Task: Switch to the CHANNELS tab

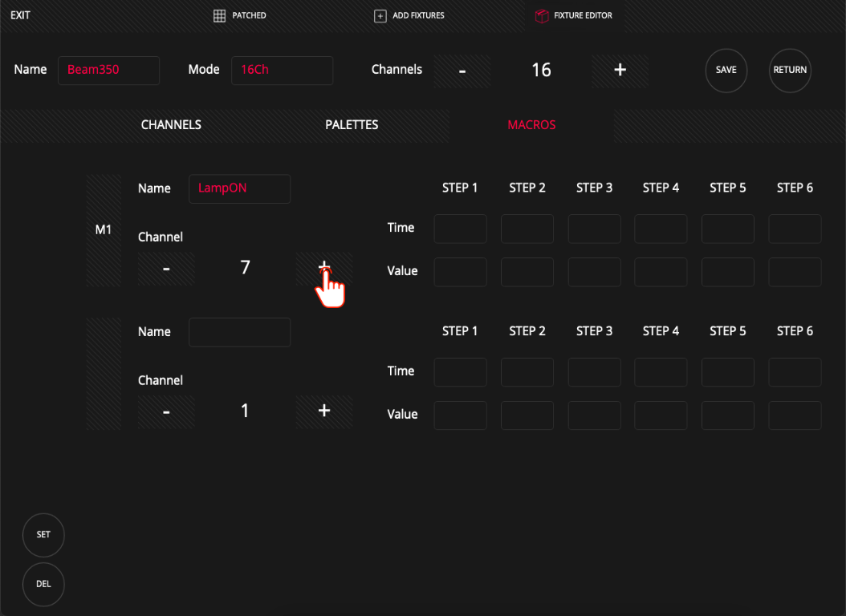Action: point(171,125)
